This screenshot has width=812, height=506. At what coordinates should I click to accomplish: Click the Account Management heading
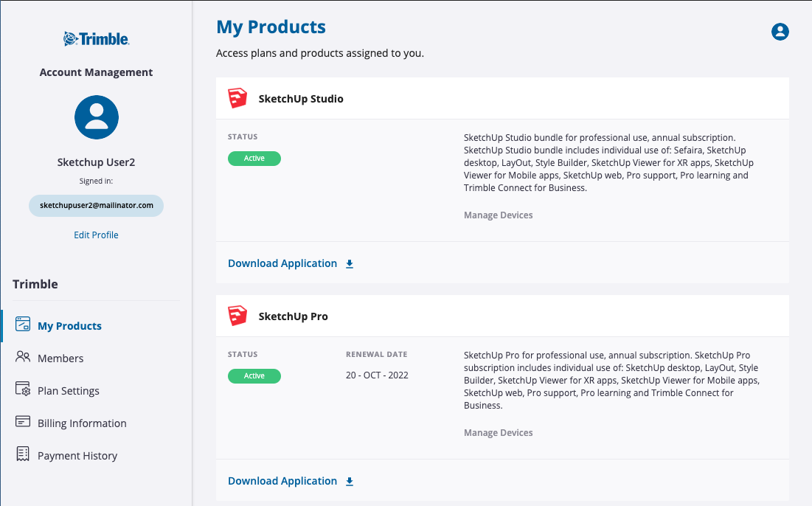97,72
